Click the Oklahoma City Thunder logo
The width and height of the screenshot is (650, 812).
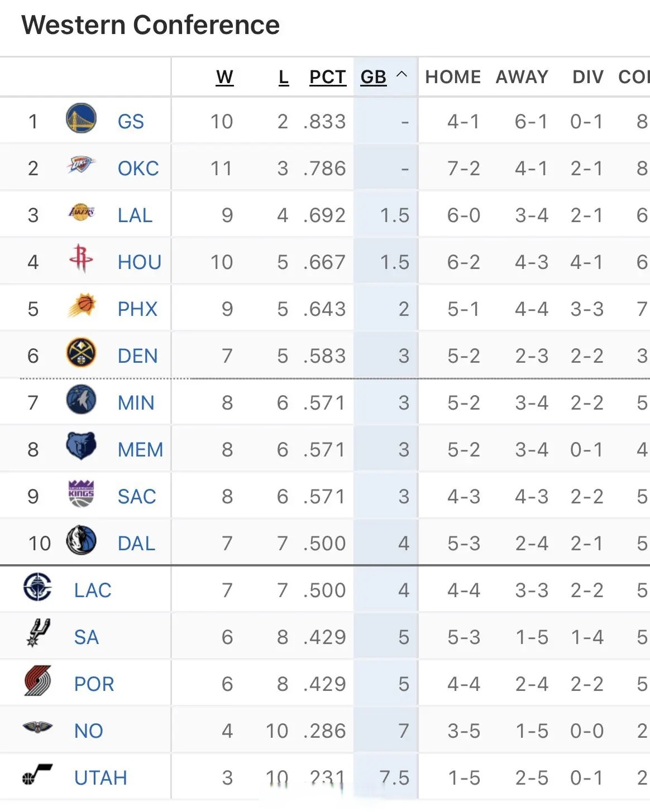81,166
